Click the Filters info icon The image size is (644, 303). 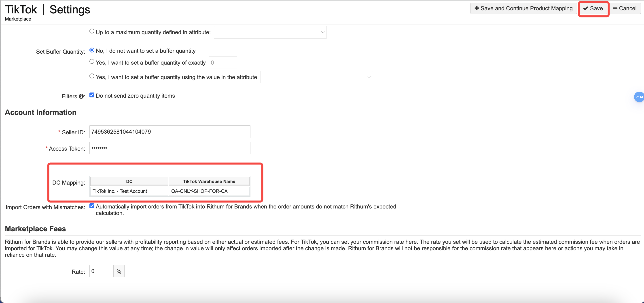pos(81,97)
